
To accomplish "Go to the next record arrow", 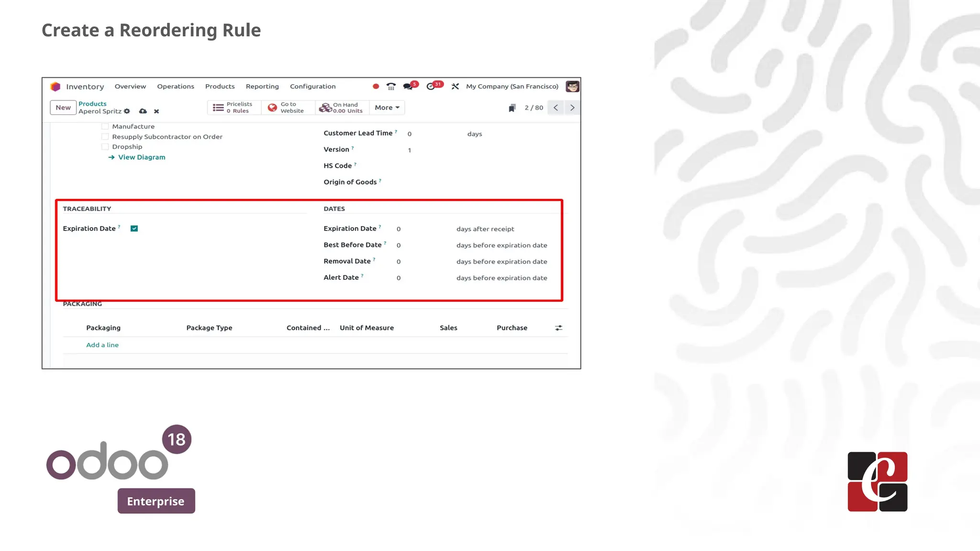I will tap(572, 108).
